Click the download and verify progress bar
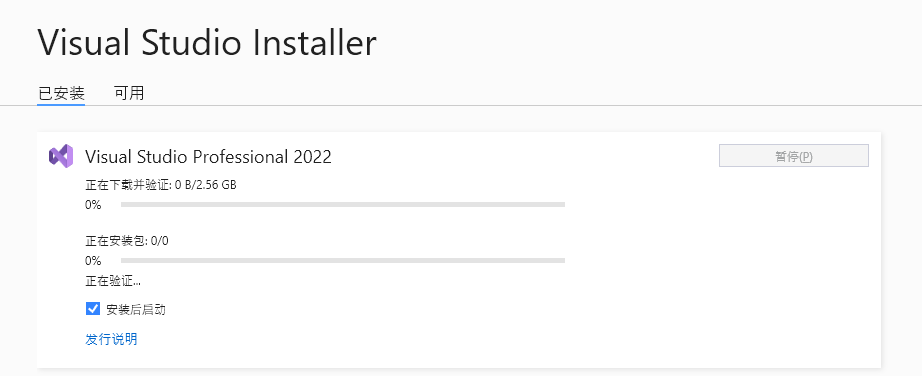Image resolution: width=922 pixels, height=376 pixels. (x=343, y=205)
